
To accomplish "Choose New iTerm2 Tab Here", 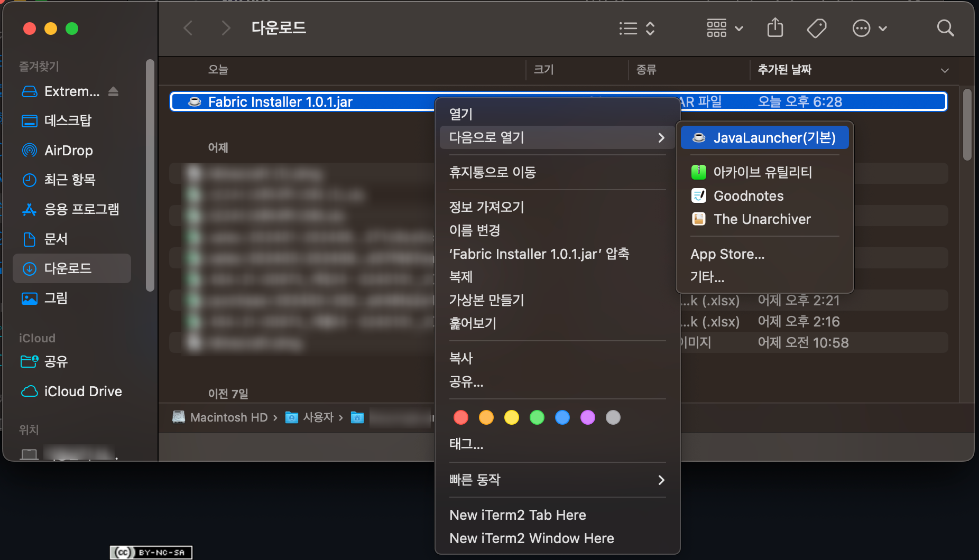I will pos(558,515).
